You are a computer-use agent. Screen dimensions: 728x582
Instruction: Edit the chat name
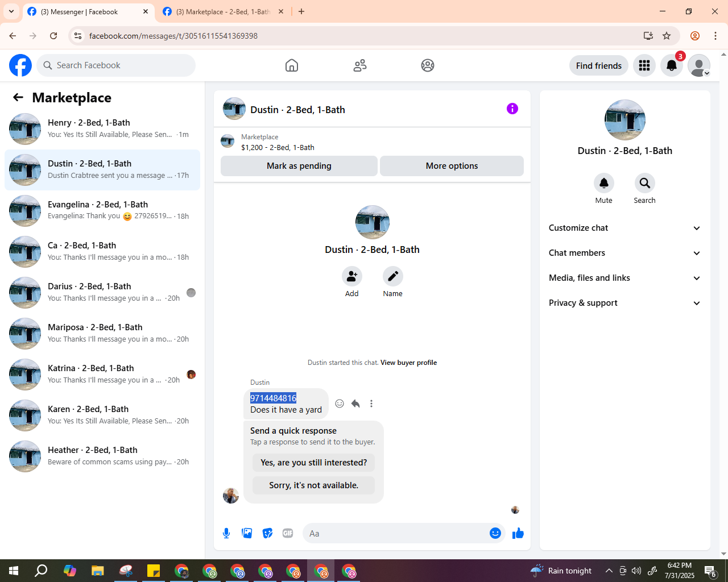pos(393,276)
